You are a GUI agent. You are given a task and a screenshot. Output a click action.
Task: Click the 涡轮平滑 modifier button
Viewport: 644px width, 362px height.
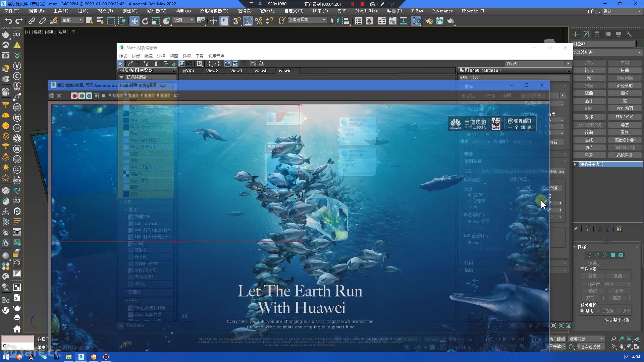click(625, 155)
